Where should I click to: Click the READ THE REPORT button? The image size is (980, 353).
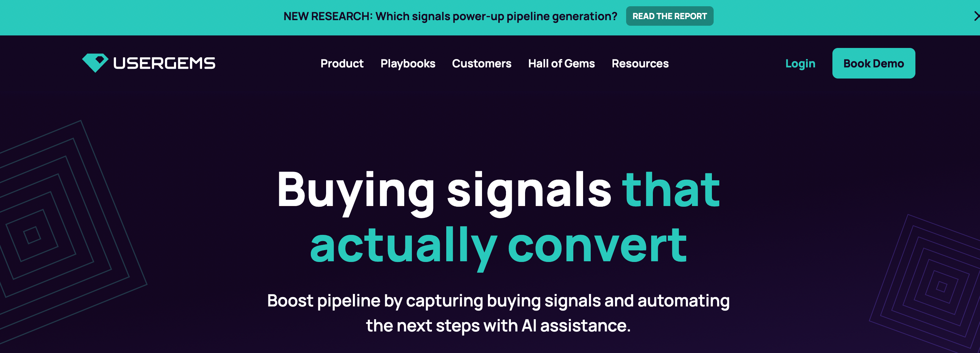(x=670, y=16)
